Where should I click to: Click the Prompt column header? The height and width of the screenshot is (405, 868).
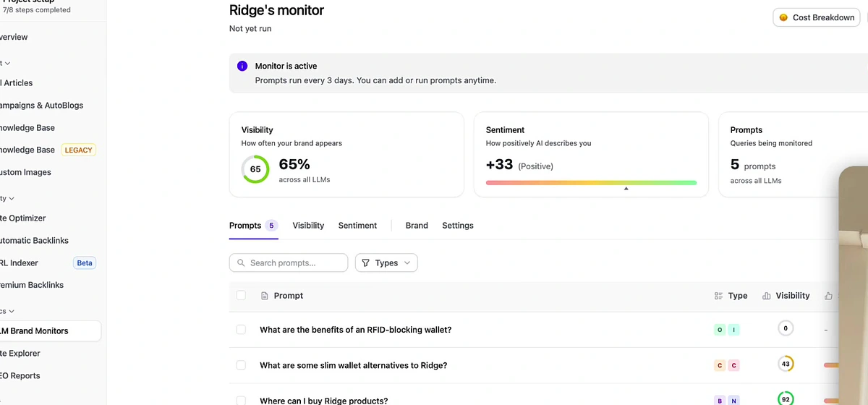(x=289, y=296)
